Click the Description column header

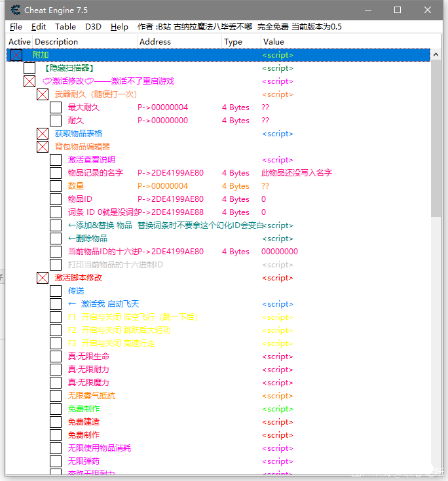pyautogui.click(x=56, y=42)
